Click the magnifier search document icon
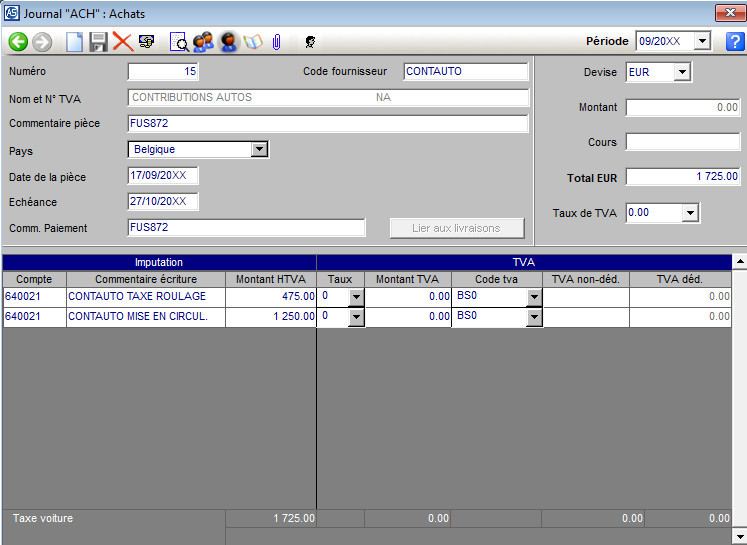 point(179,42)
